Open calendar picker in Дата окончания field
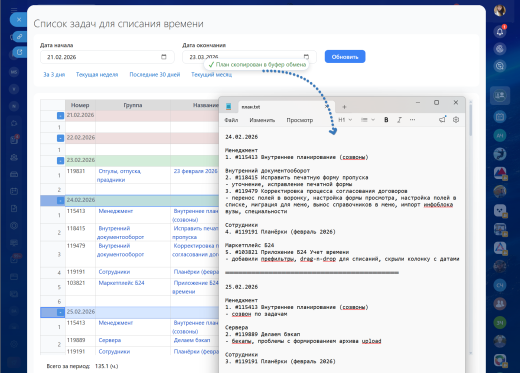Viewport: 520px width, 373px height. coord(306,57)
